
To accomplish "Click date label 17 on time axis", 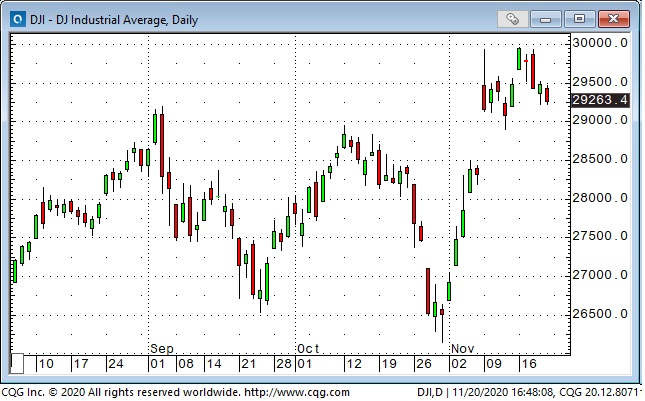I will pyautogui.click(x=81, y=364).
